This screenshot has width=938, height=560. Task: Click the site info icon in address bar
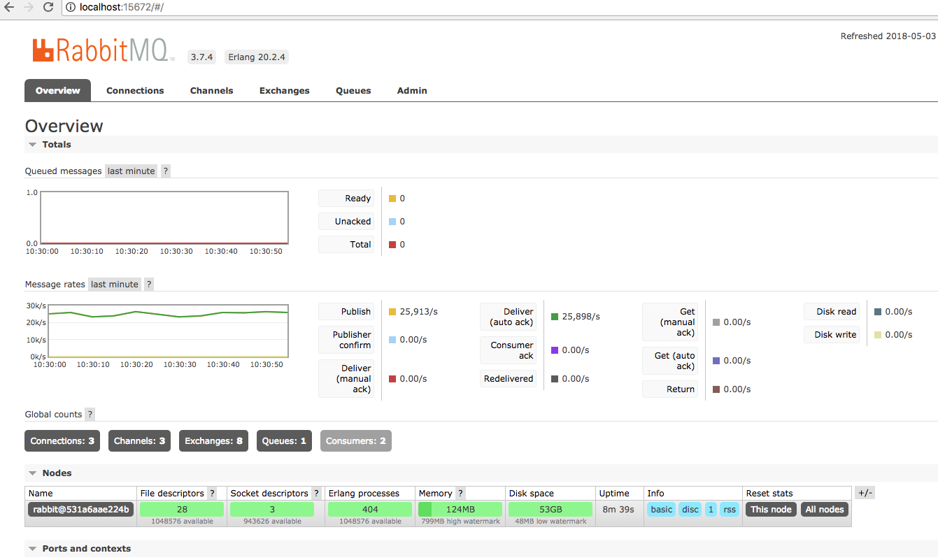[71, 7]
